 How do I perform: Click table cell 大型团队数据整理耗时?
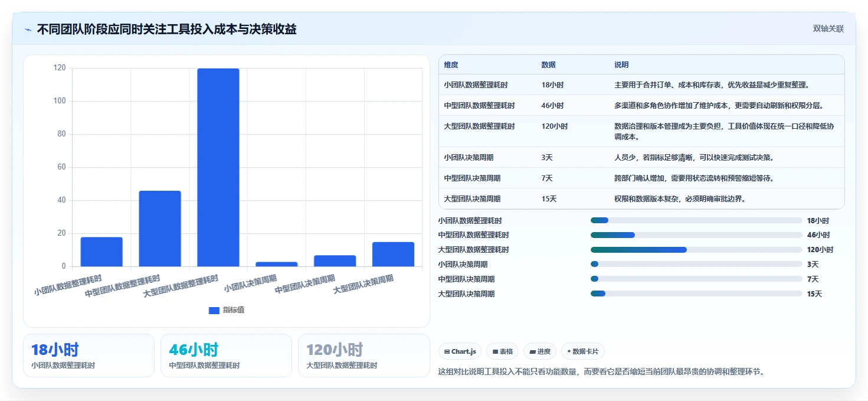pyautogui.click(x=480, y=126)
